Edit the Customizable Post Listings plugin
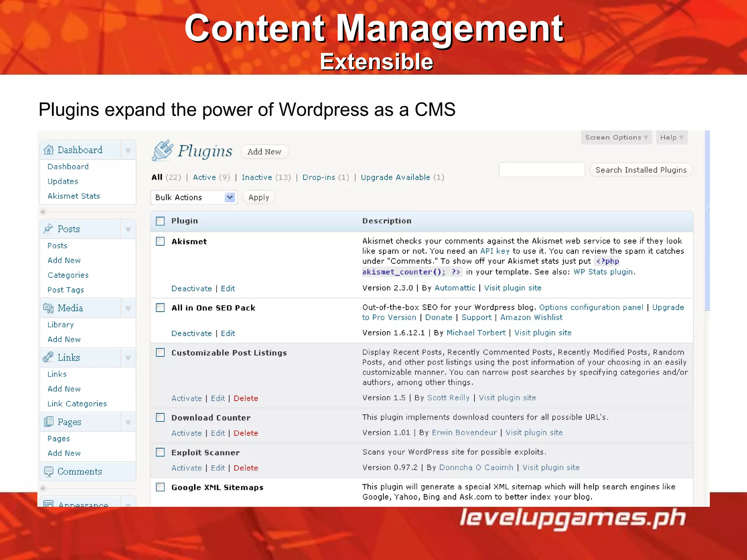 pos(218,398)
